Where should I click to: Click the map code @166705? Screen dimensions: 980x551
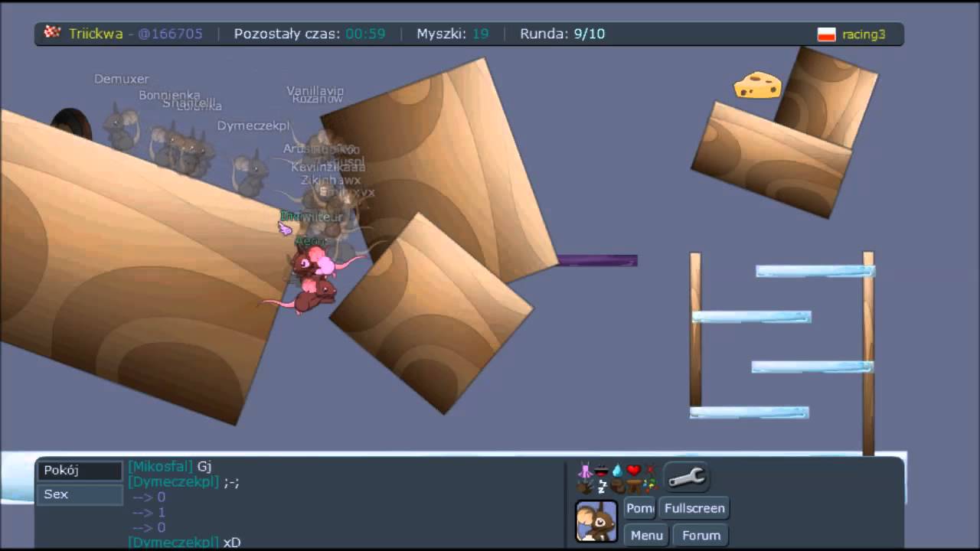point(170,34)
